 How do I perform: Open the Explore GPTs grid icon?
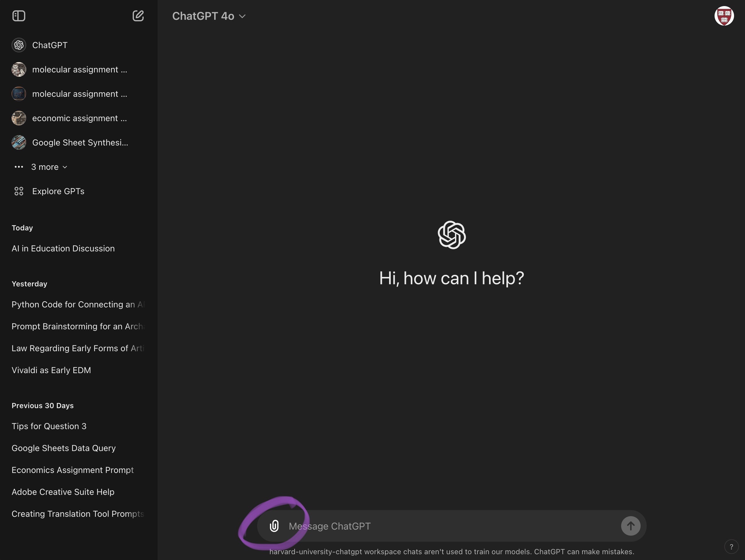(19, 191)
